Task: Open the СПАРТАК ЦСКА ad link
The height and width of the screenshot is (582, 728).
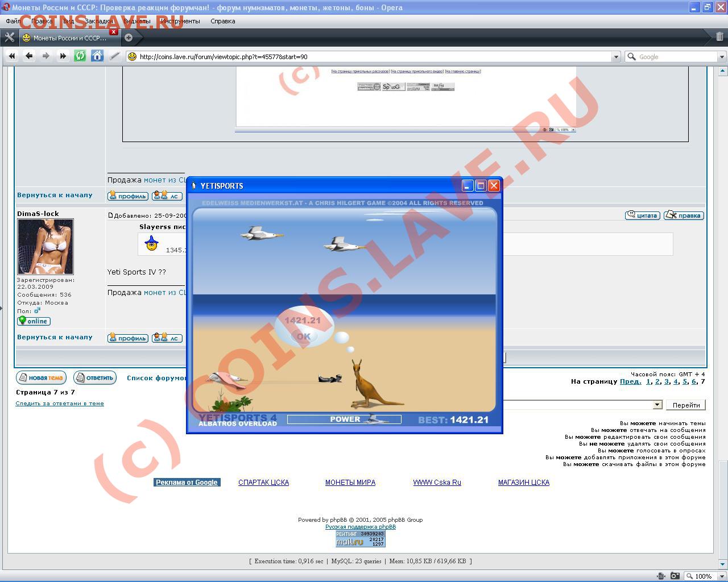Action: tap(263, 483)
